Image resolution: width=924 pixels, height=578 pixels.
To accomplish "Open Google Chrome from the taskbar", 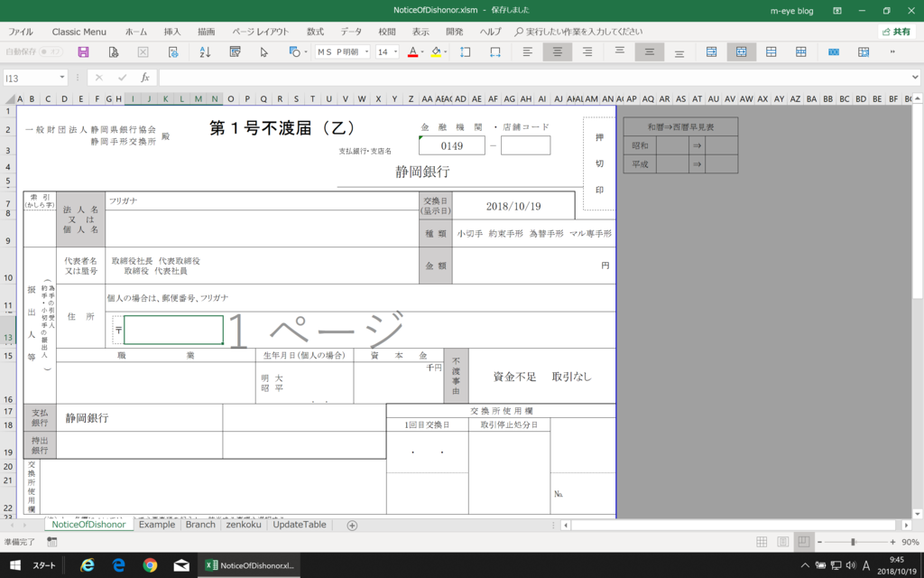I will tap(150, 565).
